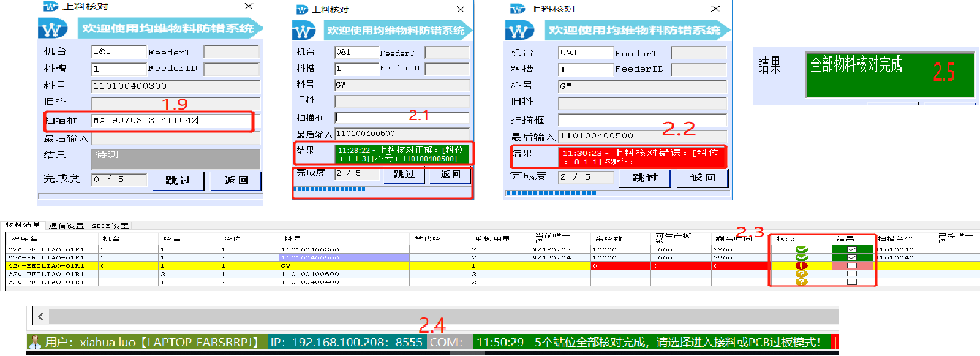This screenshot has height=356, width=980.
Task: Click the left scroll arrow on horizontal scrollbar
Action: pyautogui.click(x=40, y=317)
